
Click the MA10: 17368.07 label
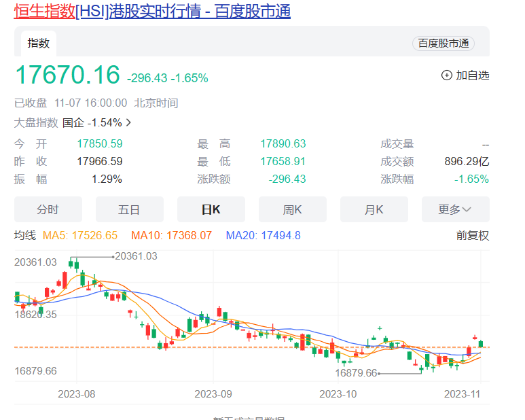pyautogui.click(x=171, y=235)
